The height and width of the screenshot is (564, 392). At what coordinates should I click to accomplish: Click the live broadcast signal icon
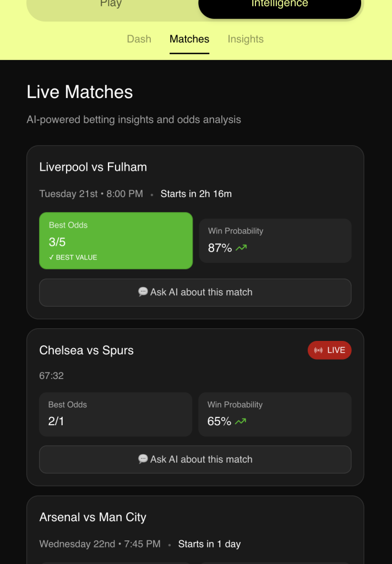point(318,350)
